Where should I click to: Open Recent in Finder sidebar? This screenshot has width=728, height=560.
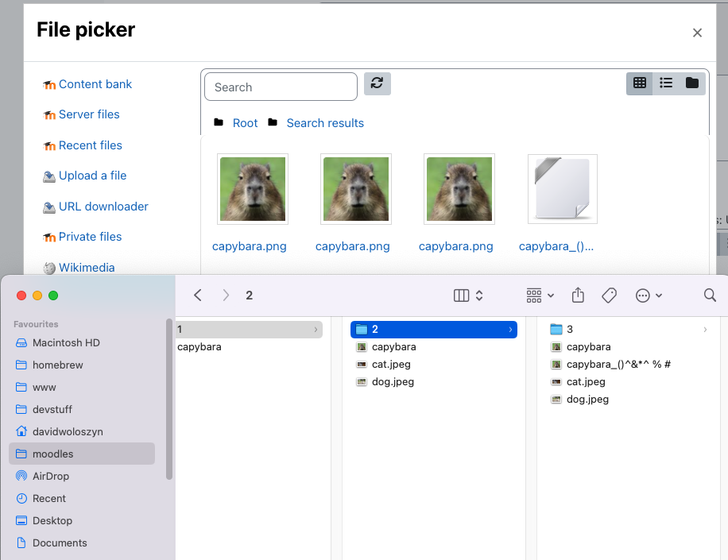[82, 499]
